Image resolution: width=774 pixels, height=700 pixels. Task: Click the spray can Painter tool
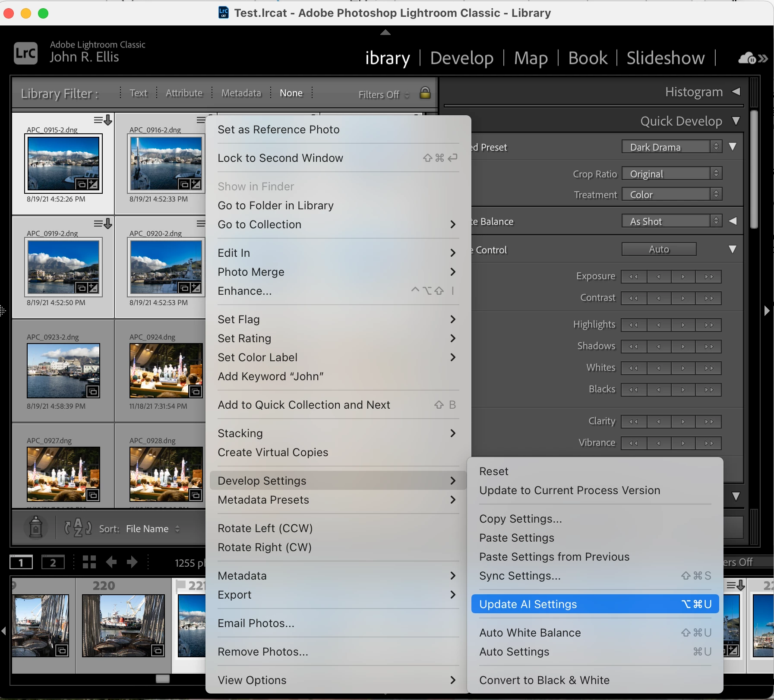[35, 527]
